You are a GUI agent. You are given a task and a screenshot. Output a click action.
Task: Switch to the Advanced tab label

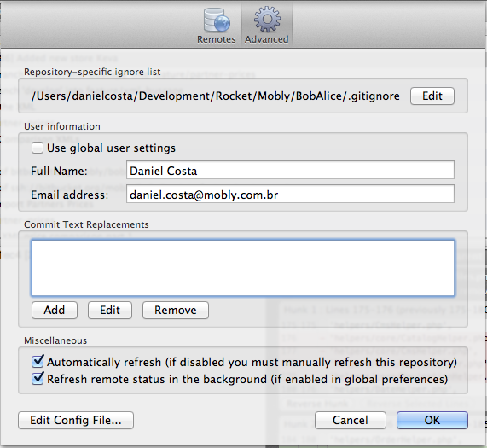click(x=266, y=39)
